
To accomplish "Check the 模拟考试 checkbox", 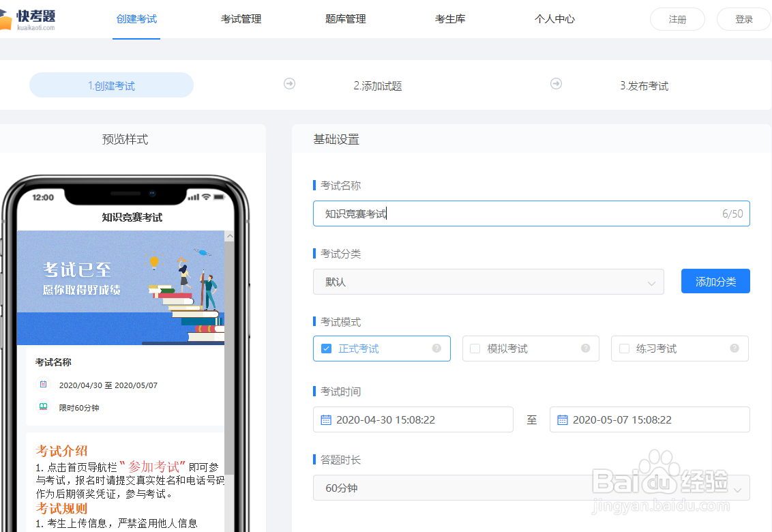I will 475,349.
